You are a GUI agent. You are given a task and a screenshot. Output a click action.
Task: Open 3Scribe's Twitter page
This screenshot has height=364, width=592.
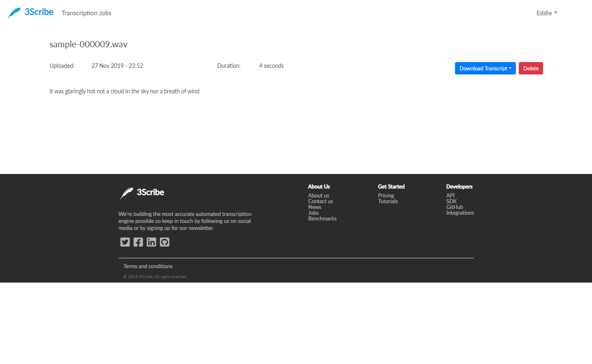(x=125, y=242)
